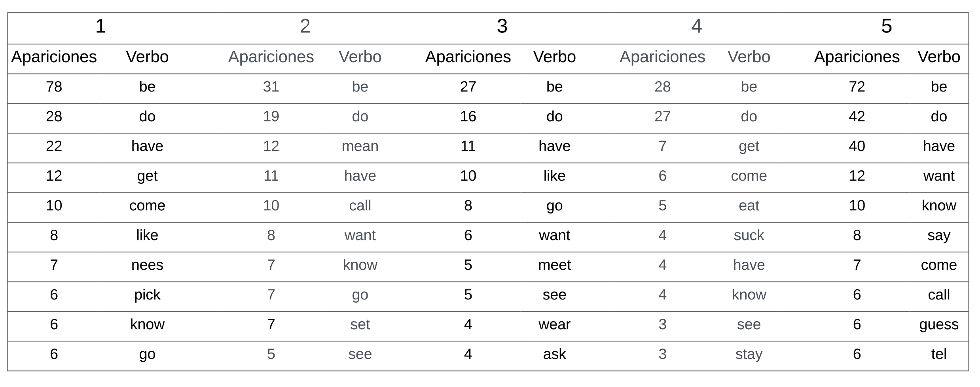Select the 'wear' verb in group 3
The width and height of the screenshot is (980, 387).
tap(554, 324)
